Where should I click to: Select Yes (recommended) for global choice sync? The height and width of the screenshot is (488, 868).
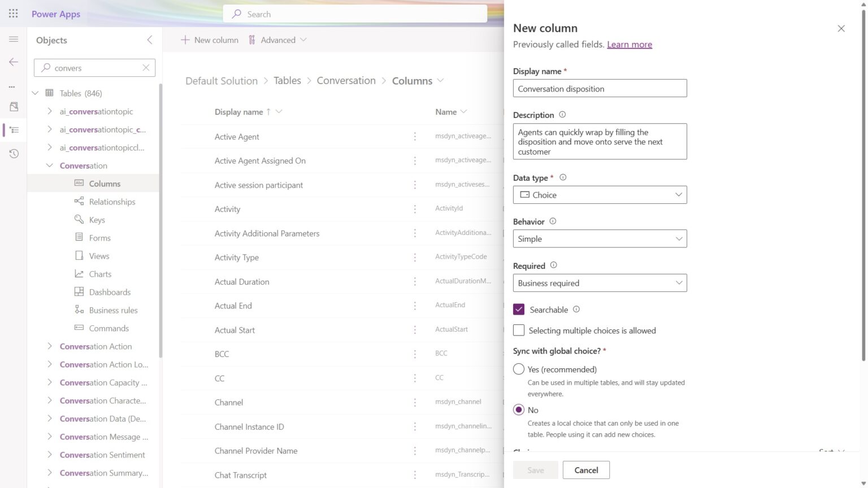click(518, 369)
